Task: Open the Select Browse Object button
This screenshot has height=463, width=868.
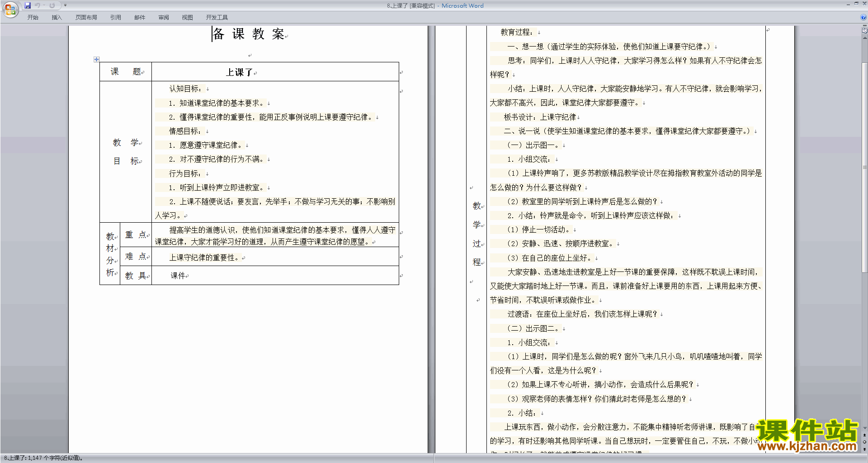Action: pos(865,442)
